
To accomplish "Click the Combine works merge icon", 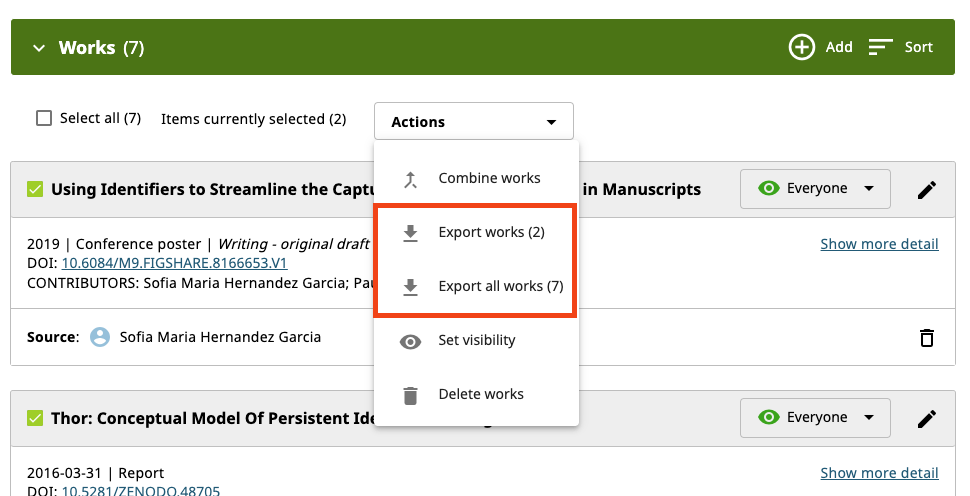I will pyautogui.click(x=410, y=179).
